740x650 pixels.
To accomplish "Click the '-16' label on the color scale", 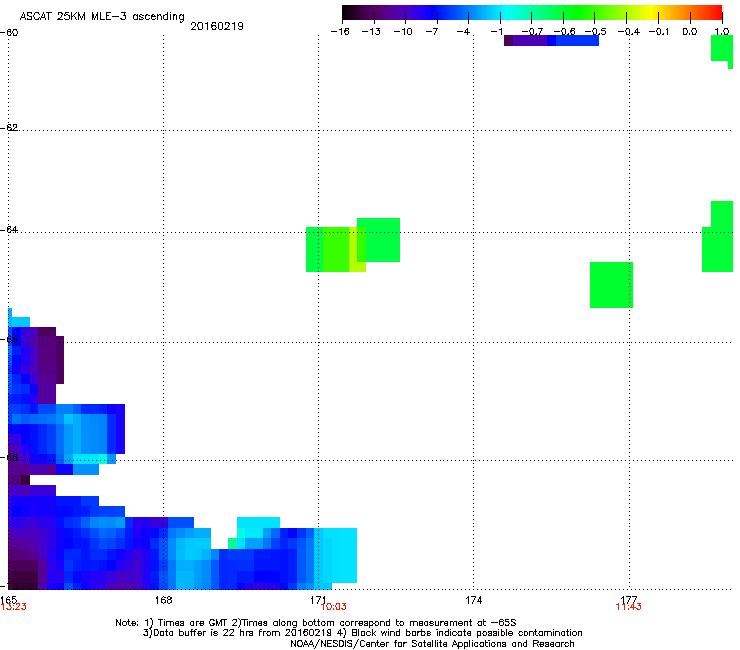I will 340,32.
